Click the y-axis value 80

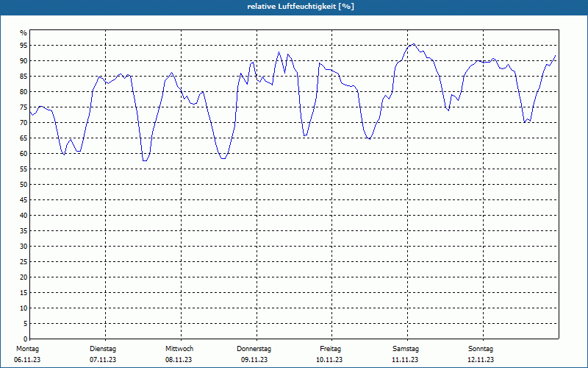click(x=24, y=91)
